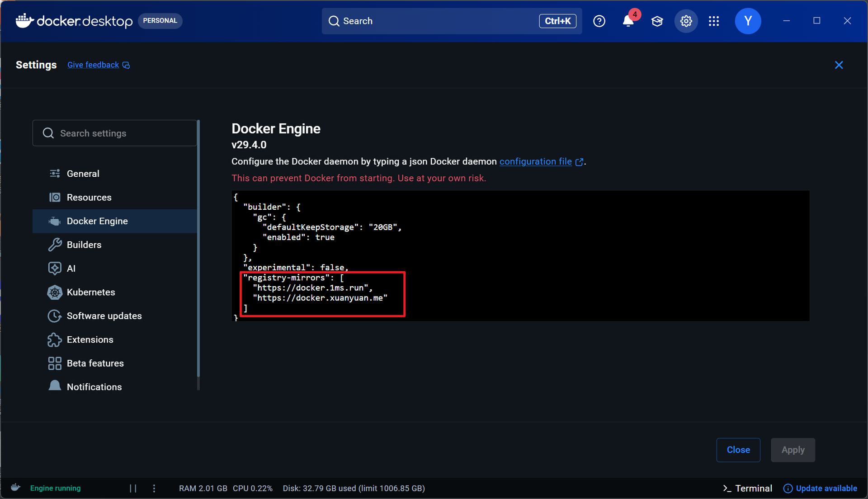868x499 pixels.
Task: Open the AI settings section
Action: click(115, 268)
